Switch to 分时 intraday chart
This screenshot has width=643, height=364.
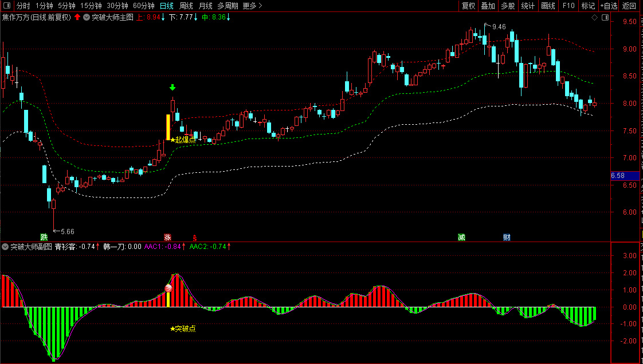(x=23, y=6)
